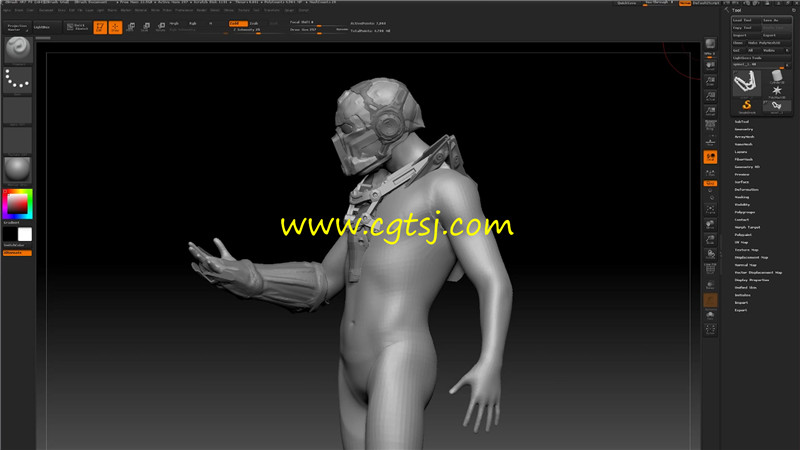Toggle the M material channel button

(211, 23)
